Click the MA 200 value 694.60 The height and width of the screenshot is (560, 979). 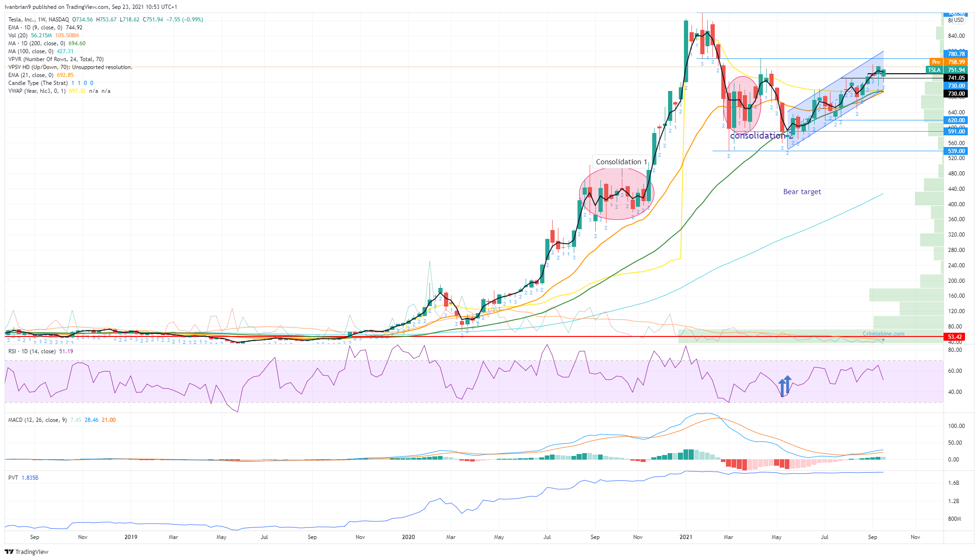77,43
